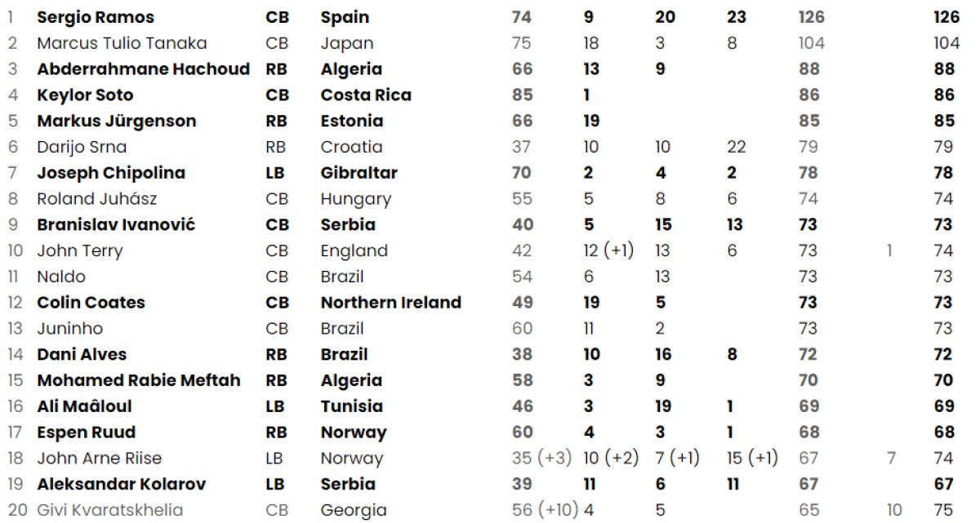Click the country Tunisia
Image resolution: width=980 pixels, height=523 pixels.
350,406
